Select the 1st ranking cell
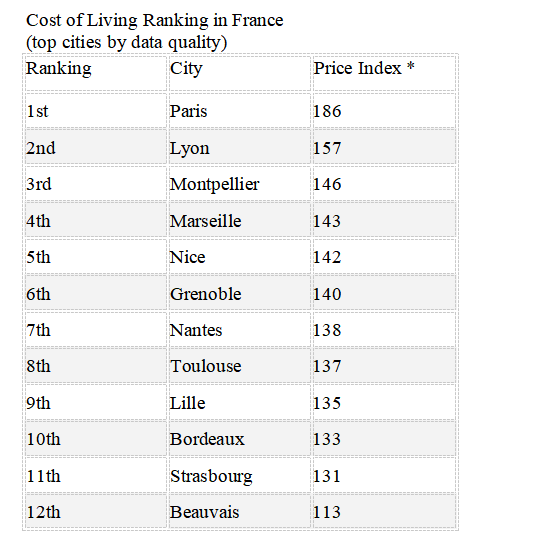The height and width of the screenshot is (542, 541). pos(96,111)
